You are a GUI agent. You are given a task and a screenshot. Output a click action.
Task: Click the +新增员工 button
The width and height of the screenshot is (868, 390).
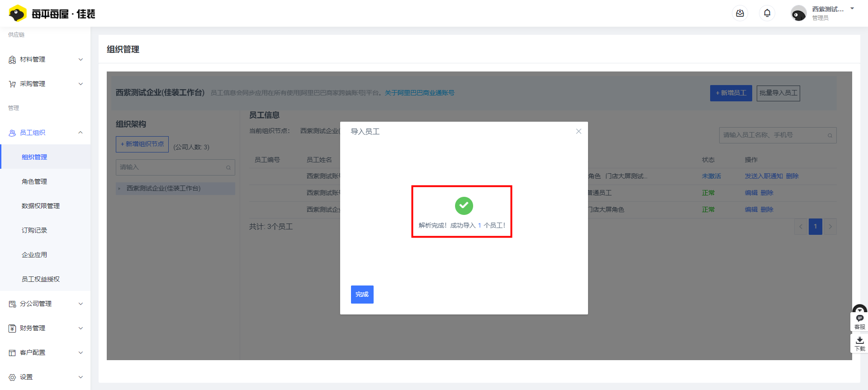[x=731, y=93]
